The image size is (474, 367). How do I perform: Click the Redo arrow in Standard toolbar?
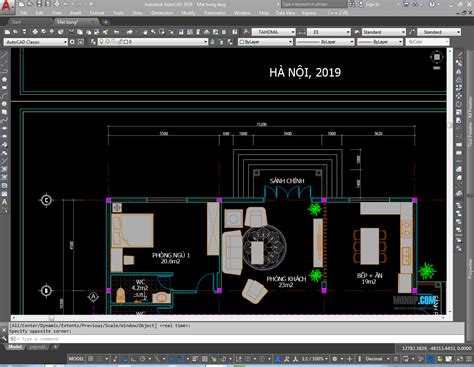pyautogui.click(x=130, y=32)
